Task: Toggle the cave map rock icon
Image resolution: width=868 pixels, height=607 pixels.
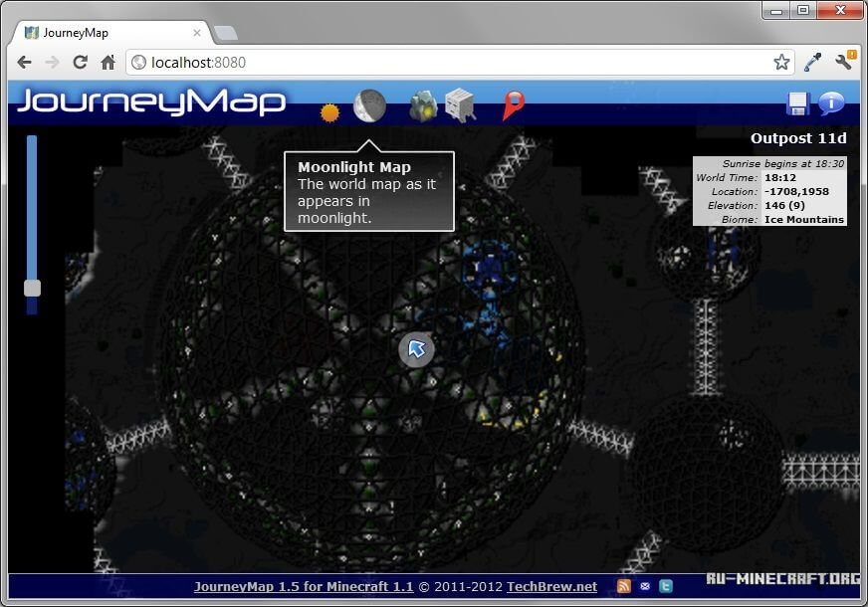Action: click(x=423, y=105)
